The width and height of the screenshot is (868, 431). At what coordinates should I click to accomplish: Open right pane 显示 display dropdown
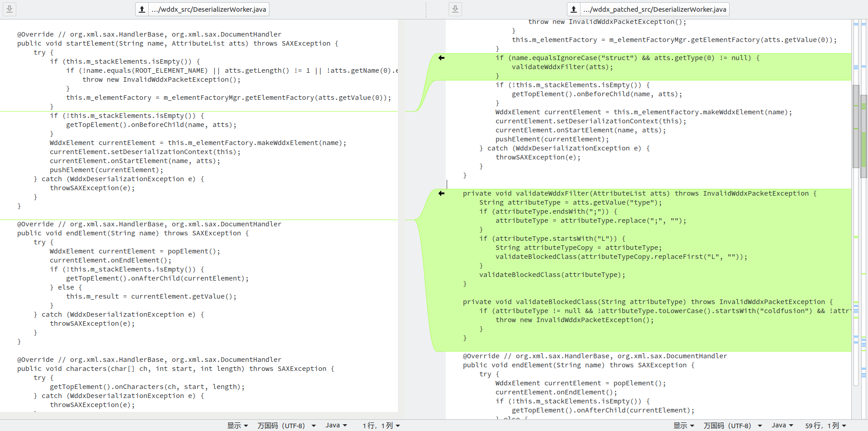pyautogui.click(x=684, y=426)
